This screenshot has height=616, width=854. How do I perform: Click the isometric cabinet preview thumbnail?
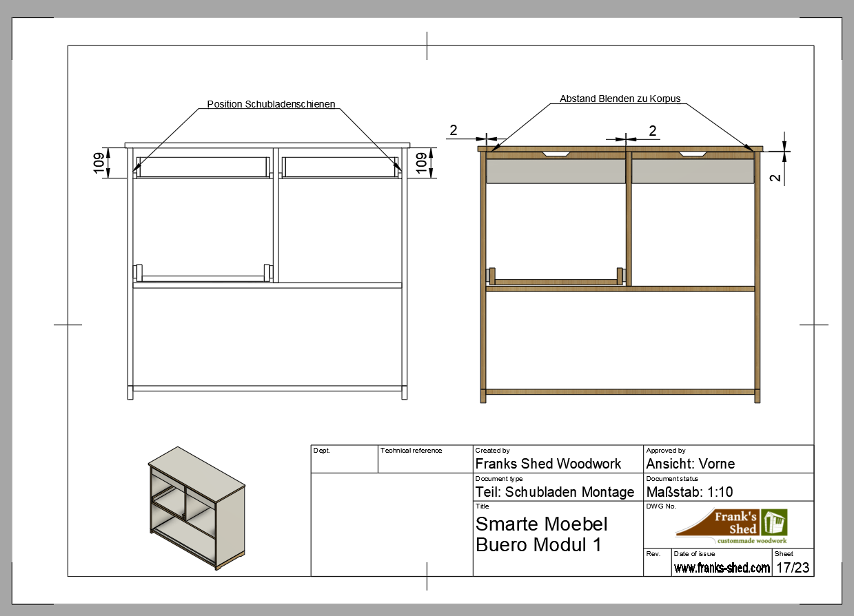pyautogui.click(x=196, y=507)
